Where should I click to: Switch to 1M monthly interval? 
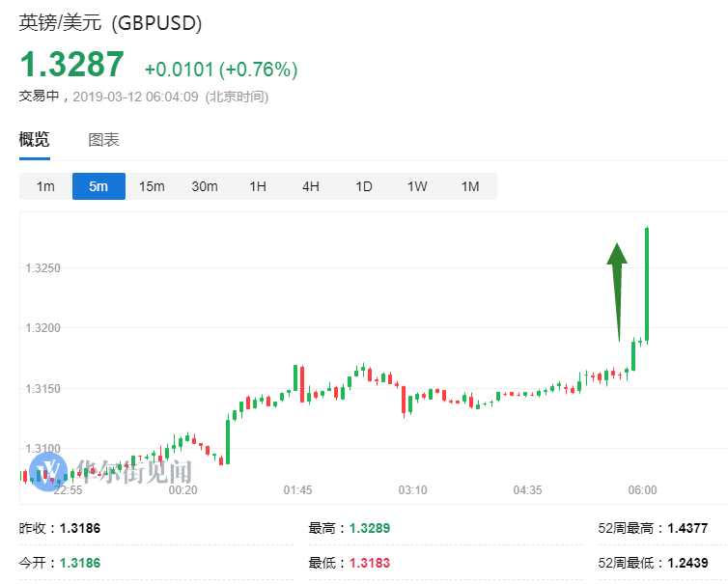[470, 186]
